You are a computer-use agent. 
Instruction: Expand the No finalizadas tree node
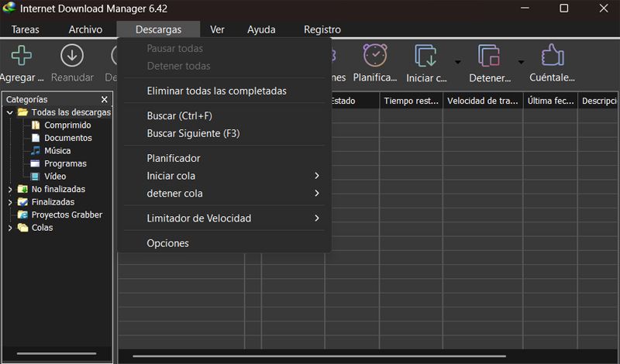click(x=10, y=189)
